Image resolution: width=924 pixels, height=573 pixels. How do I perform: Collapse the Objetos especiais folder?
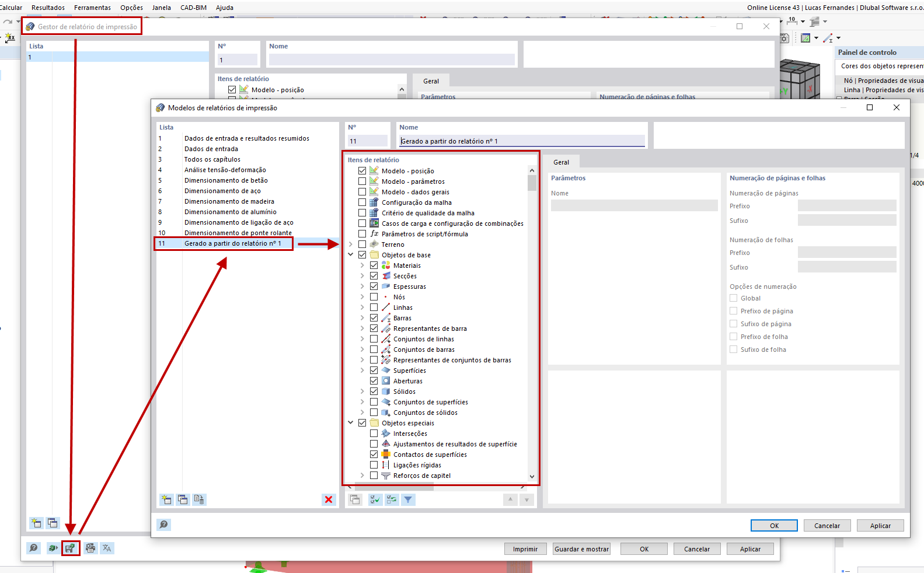351,423
